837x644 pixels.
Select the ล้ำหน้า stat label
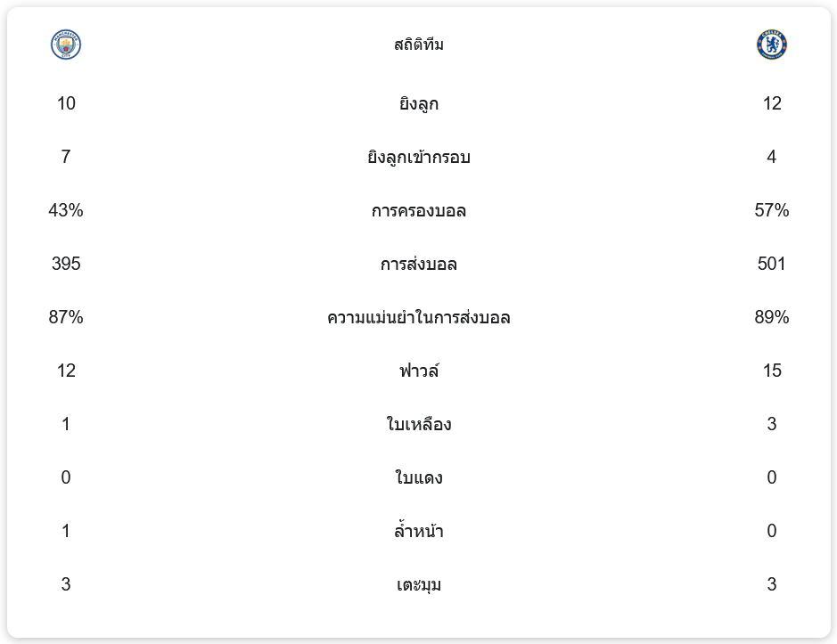pos(419,532)
